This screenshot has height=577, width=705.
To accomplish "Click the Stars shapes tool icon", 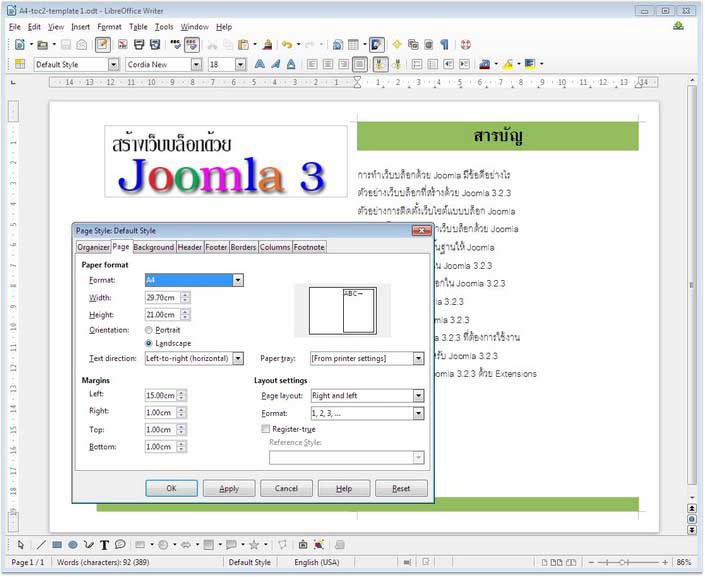I will pyautogui.click(x=254, y=545).
